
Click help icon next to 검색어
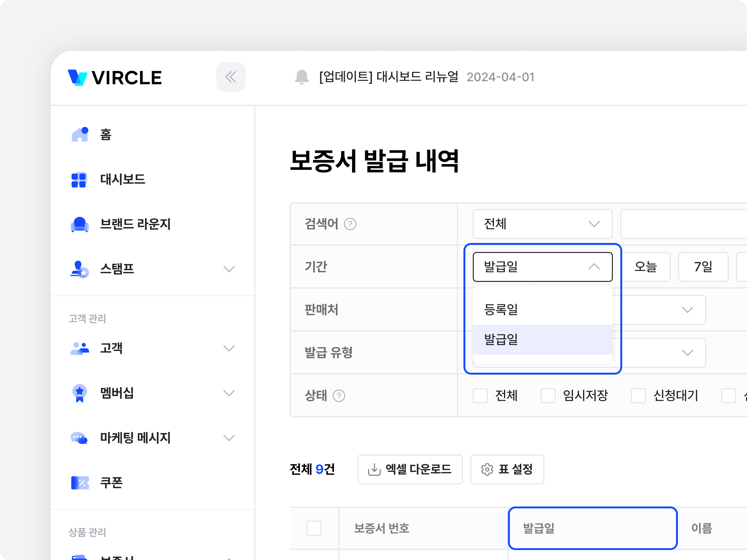350,224
